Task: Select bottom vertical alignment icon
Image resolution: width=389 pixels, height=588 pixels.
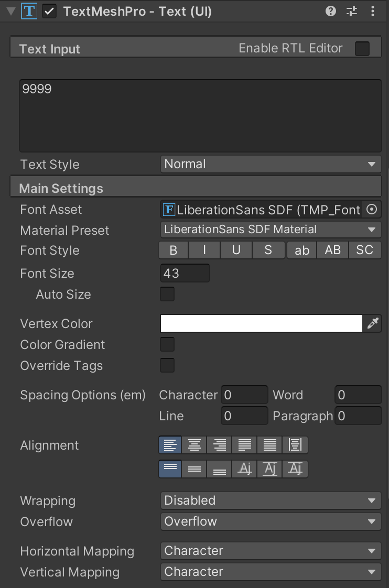Action: [220, 469]
